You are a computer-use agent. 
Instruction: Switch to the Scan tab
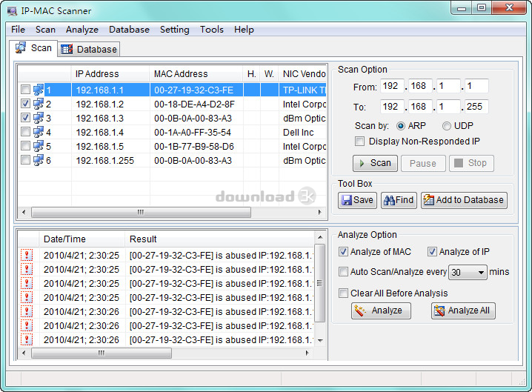click(33, 48)
